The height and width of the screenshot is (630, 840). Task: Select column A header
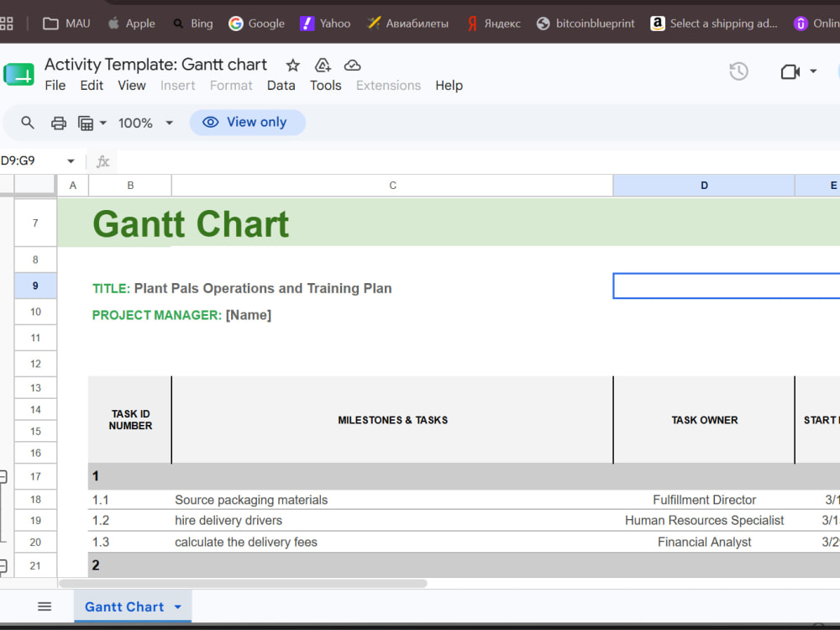click(x=73, y=186)
